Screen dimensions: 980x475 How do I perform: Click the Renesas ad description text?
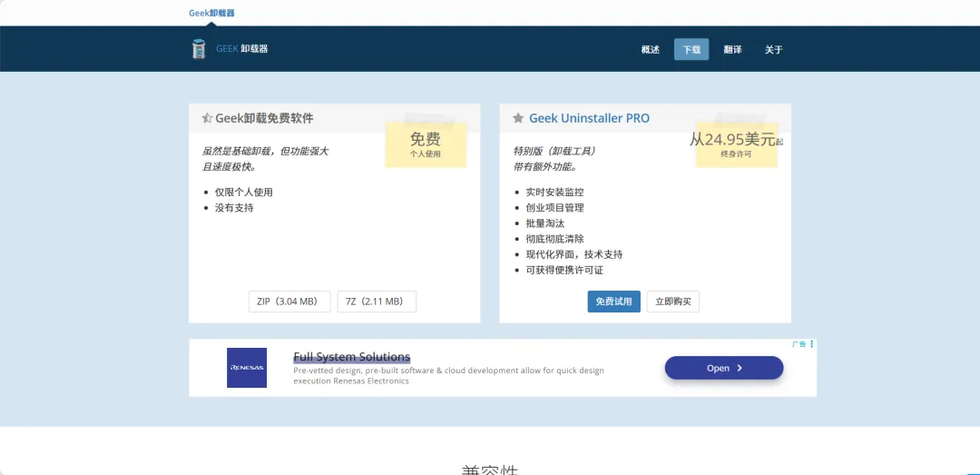449,375
